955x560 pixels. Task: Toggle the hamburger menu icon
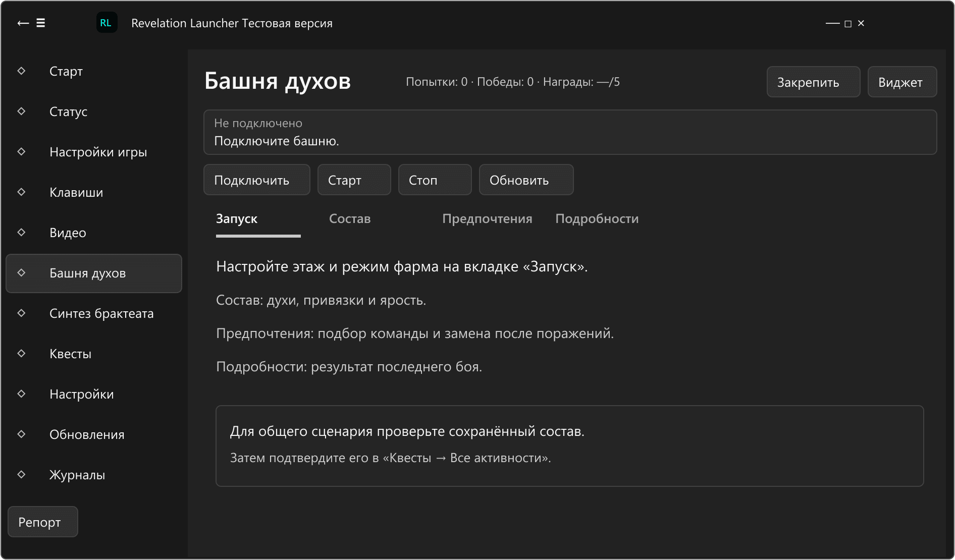coord(41,23)
